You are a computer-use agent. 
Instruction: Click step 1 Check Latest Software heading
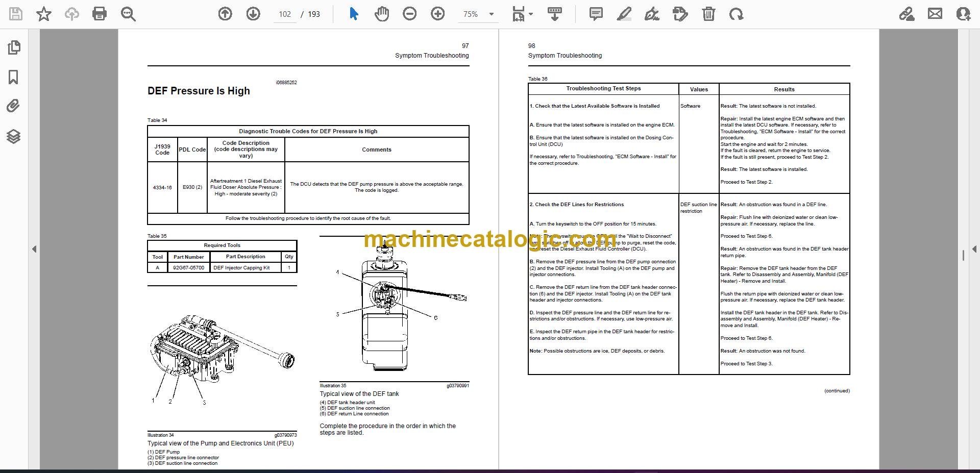[x=595, y=106]
